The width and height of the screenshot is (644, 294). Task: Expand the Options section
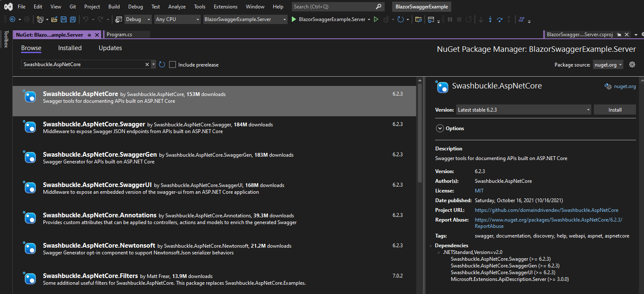click(x=440, y=128)
